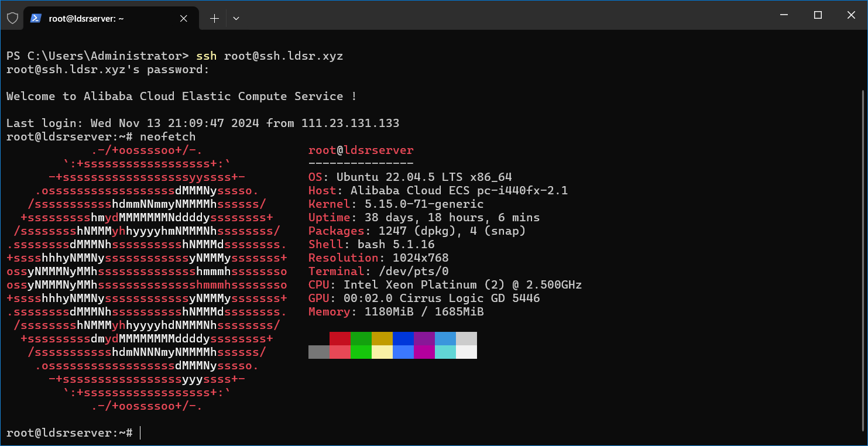Click the light yellow swatch in bottom row
Viewport: 868px width, 446px height.
pos(382,352)
